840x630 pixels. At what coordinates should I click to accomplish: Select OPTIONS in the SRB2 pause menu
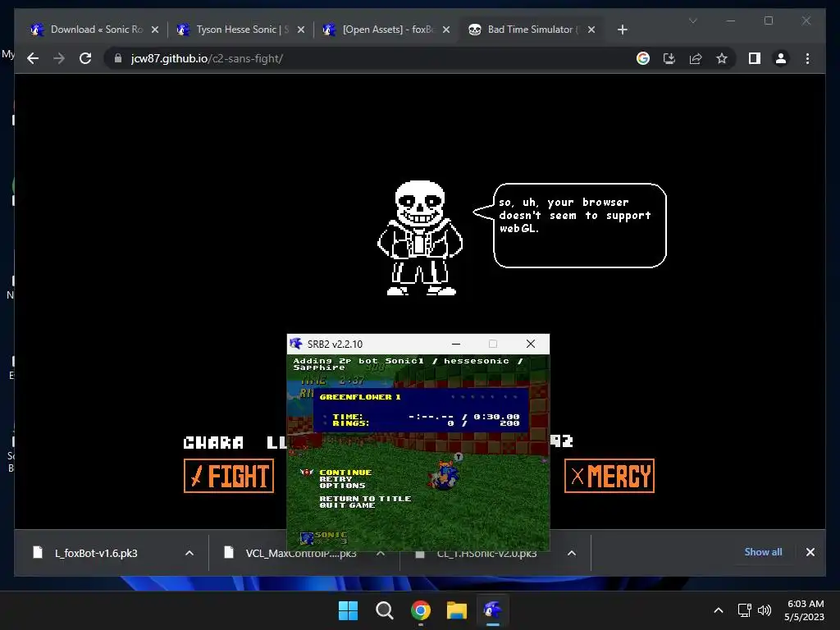click(342, 486)
